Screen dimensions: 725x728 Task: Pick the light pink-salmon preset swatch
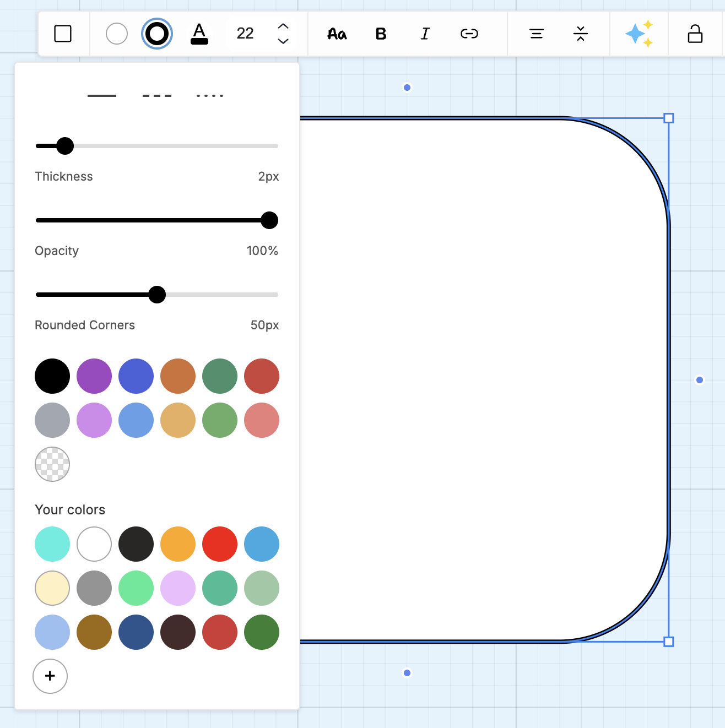(262, 420)
